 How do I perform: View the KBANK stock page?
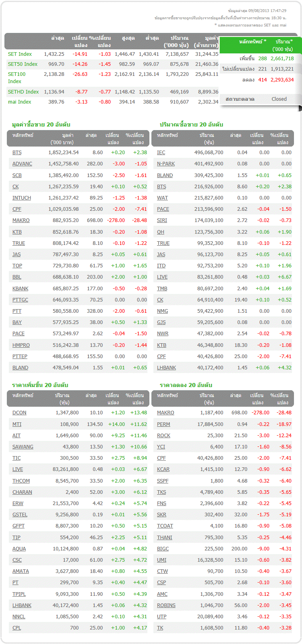(20, 289)
